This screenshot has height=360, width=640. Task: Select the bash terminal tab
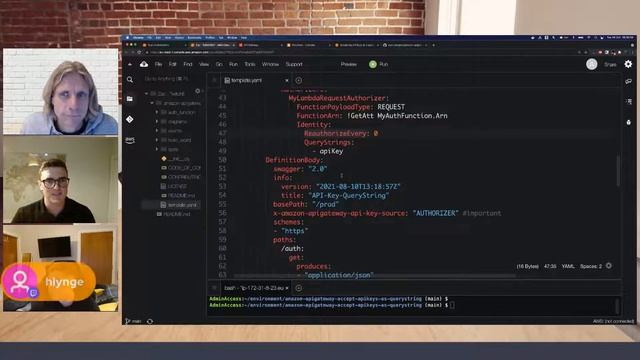256,288
